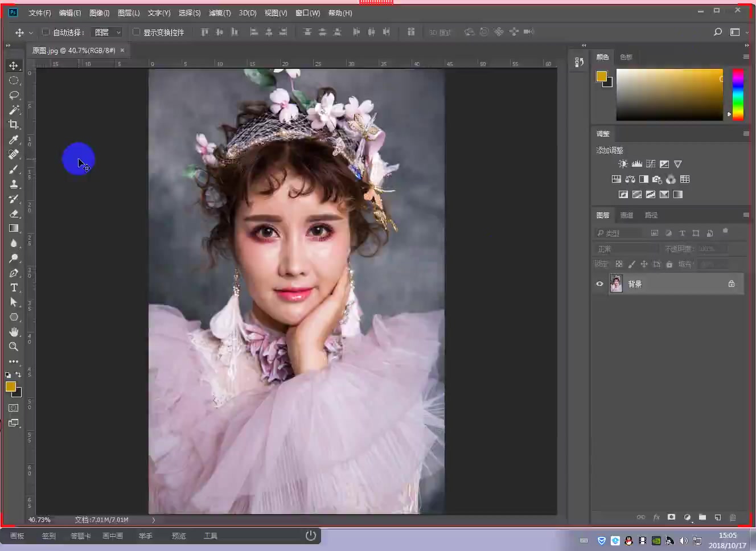The width and height of the screenshot is (756, 551).
Task: Open the Layers panel options menu
Action: (746, 215)
